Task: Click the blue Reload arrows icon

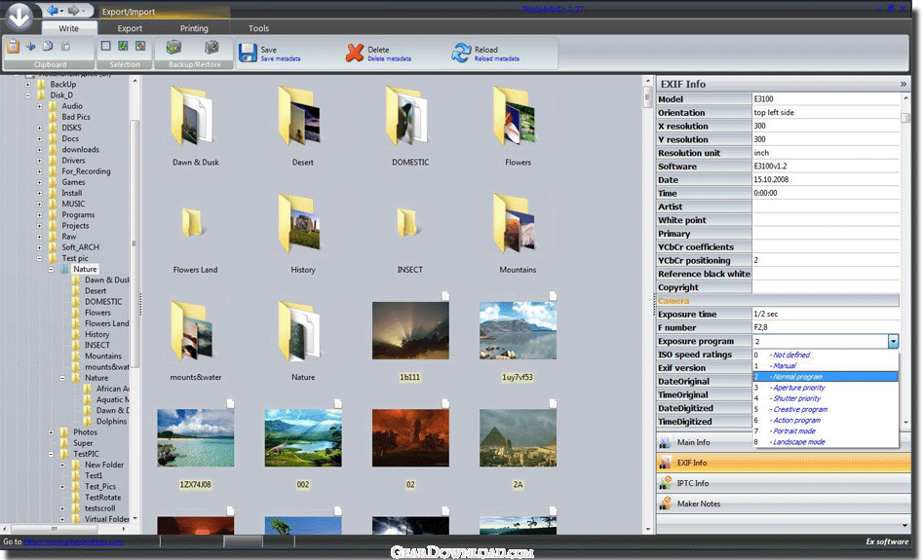Action: coord(461,53)
